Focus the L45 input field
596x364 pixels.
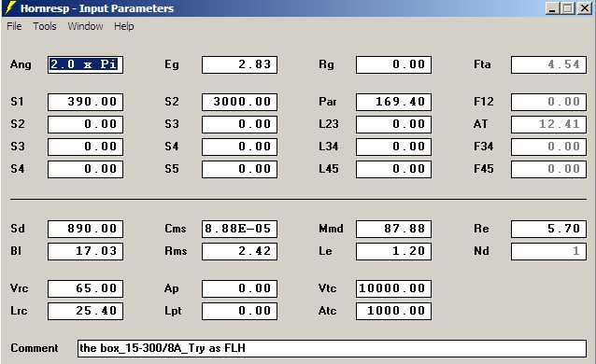(x=394, y=169)
